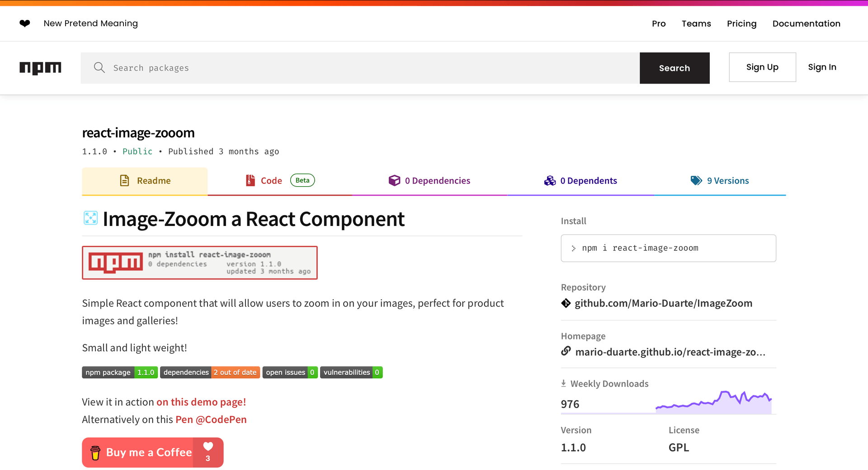The width and height of the screenshot is (868, 470).
Task: Click the Sign Up button
Action: click(x=762, y=67)
